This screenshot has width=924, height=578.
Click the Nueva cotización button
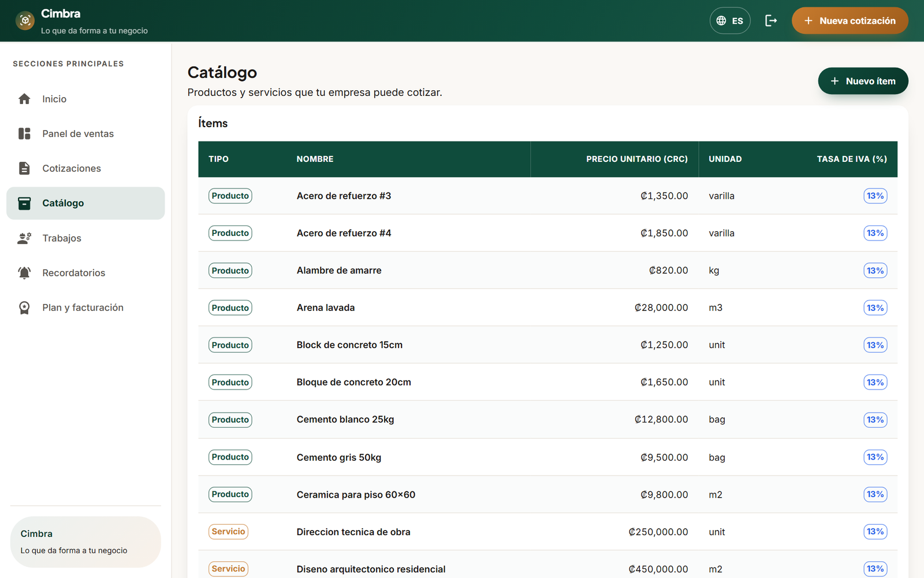850,21
